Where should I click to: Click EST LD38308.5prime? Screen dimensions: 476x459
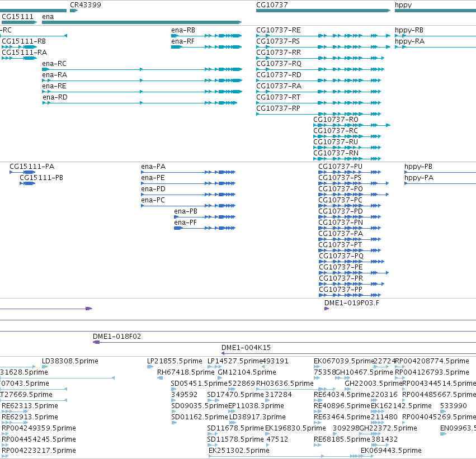pos(45,367)
